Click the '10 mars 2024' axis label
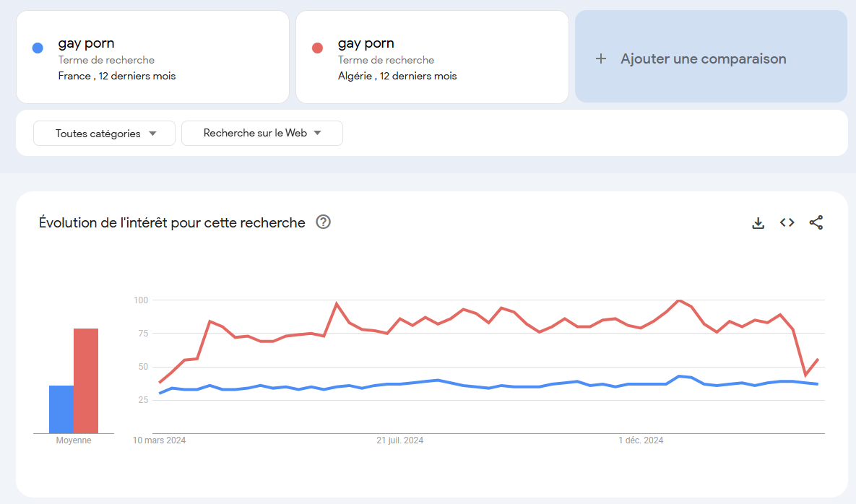The height and width of the screenshot is (504, 856). point(159,440)
